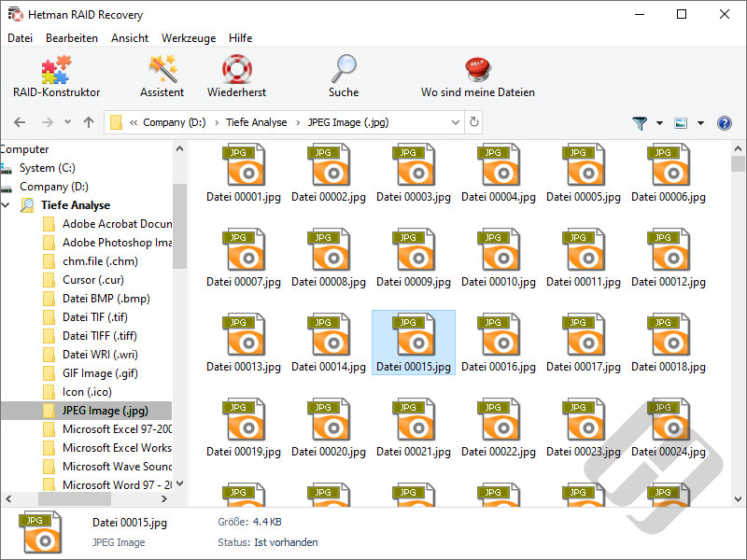Image resolution: width=747 pixels, height=560 pixels.
Task: Click the tree horizontal scrollbar right arrow
Action: coord(164,499)
